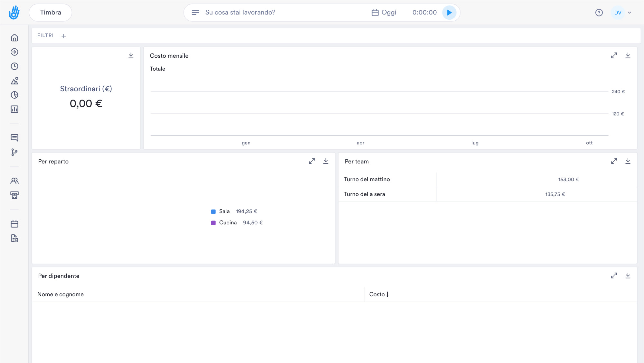Open the clock timesheet sidebar icon

pyautogui.click(x=14, y=66)
